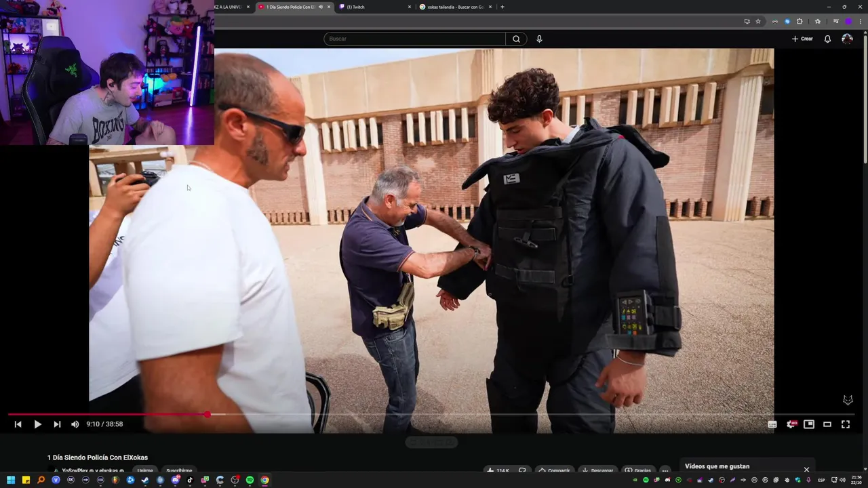Click the Gracias button
868x488 pixels.
(637, 470)
